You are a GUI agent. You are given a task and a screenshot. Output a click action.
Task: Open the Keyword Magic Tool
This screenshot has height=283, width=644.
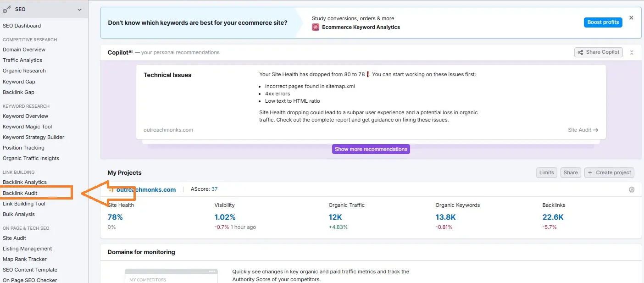click(x=28, y=127)
